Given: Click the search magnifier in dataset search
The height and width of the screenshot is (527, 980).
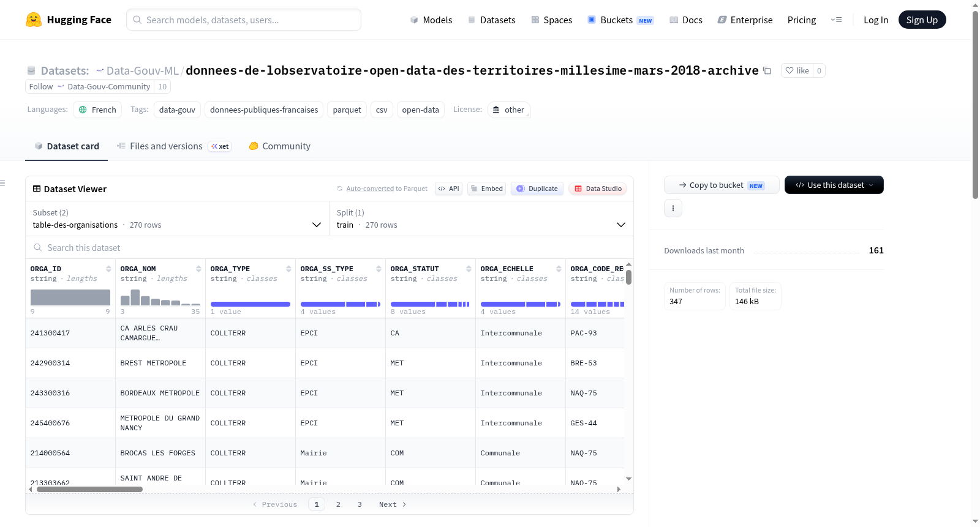Looking at the screenshot, I should [x=38, y=247].
